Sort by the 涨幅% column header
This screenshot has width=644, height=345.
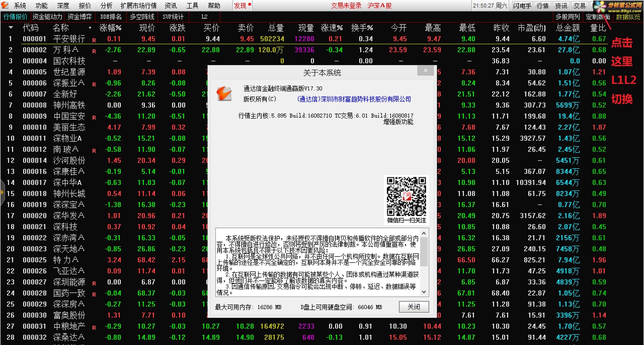click(110, 28)
